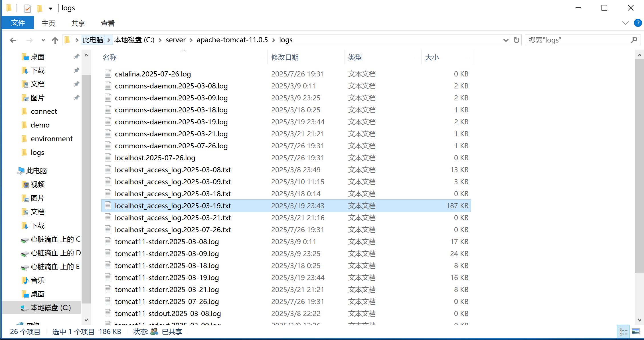The height and width of the screenshot is (340, 644).
Task: Switch to the 查看 ribbon tab
Action: click(108, 23)
